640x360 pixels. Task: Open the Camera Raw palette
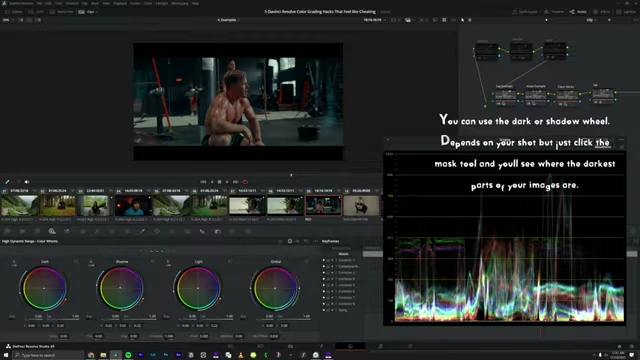tap(7, 231)
